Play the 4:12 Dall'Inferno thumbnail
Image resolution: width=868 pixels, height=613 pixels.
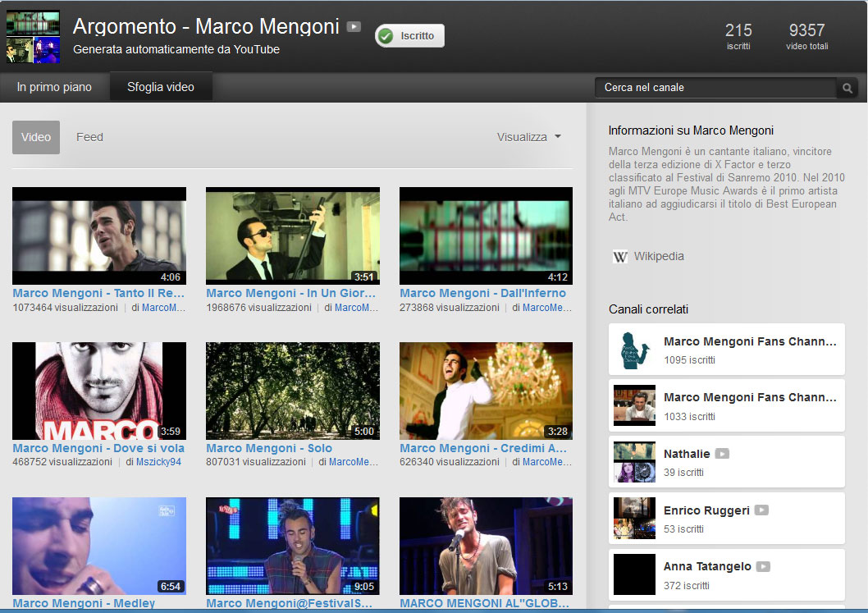[486, 236]
